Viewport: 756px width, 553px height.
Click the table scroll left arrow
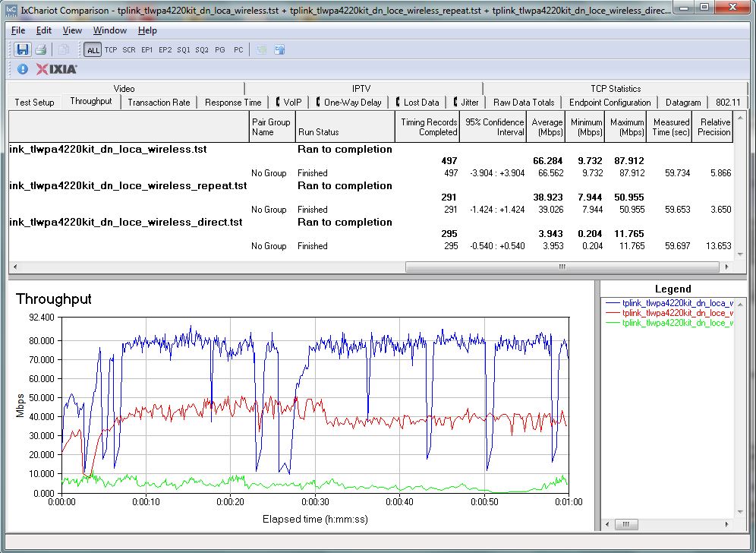(x=15, y=267)
